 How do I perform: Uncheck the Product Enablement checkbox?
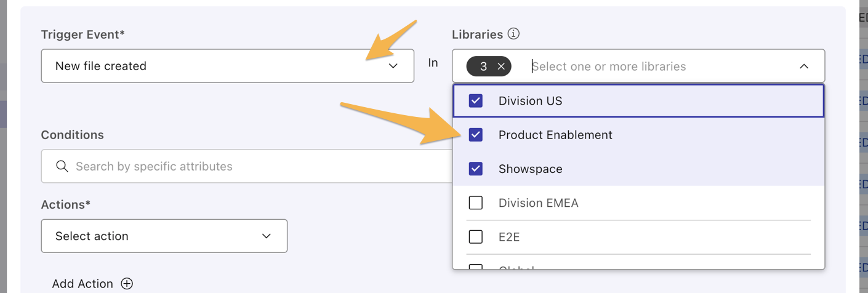[x=476, y=135]
